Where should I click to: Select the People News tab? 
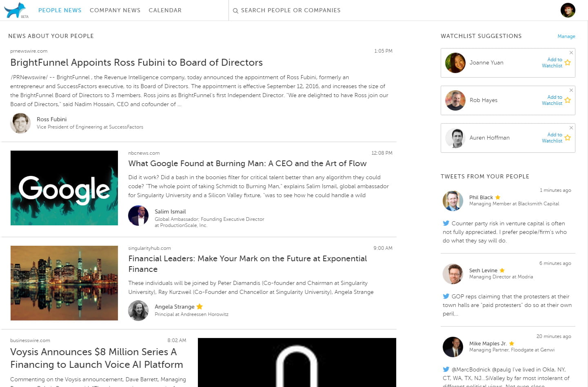coord(60,10)
